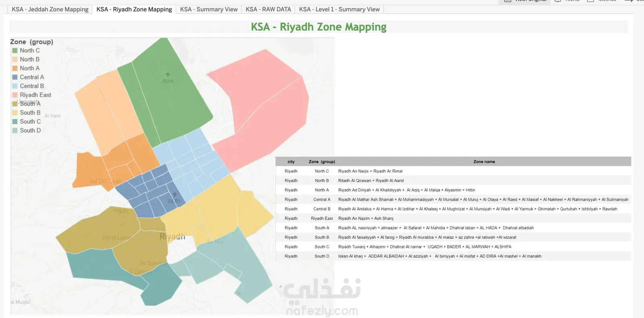The height and width of the screenshot is (318, 644).
Task: Select the 'North B' legend label
Action: (30, 59)
